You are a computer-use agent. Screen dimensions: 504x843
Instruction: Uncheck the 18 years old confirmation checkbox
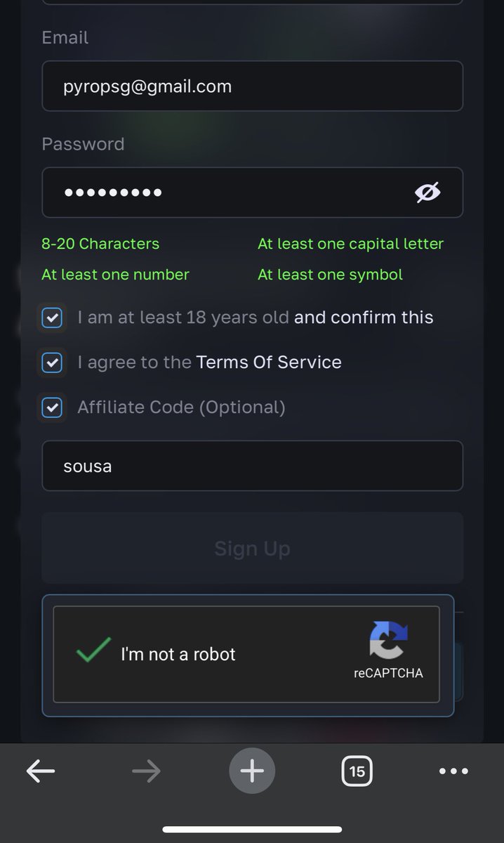click(x=52, y=318)
